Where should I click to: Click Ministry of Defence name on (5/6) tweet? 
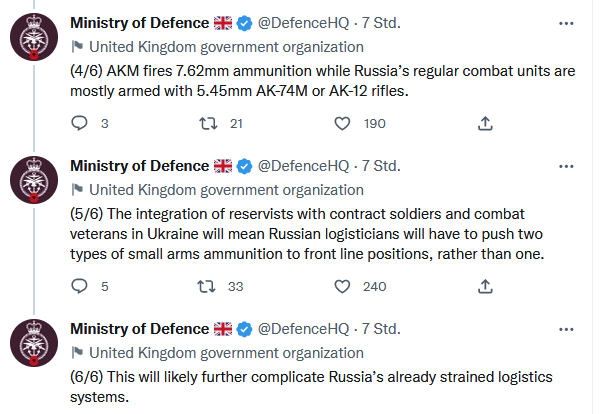(139, 166)
